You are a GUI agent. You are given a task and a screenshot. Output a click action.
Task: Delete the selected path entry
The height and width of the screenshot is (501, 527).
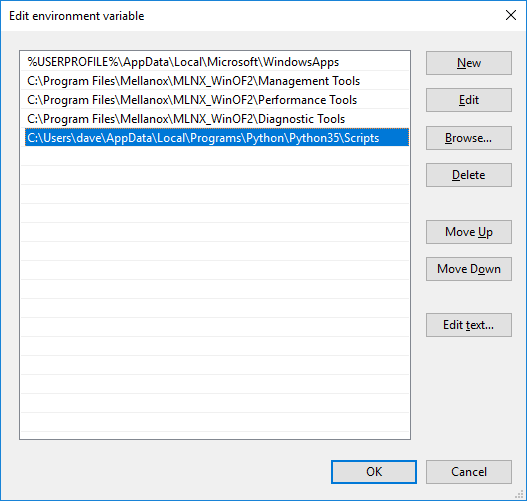(x=469, y=175)
